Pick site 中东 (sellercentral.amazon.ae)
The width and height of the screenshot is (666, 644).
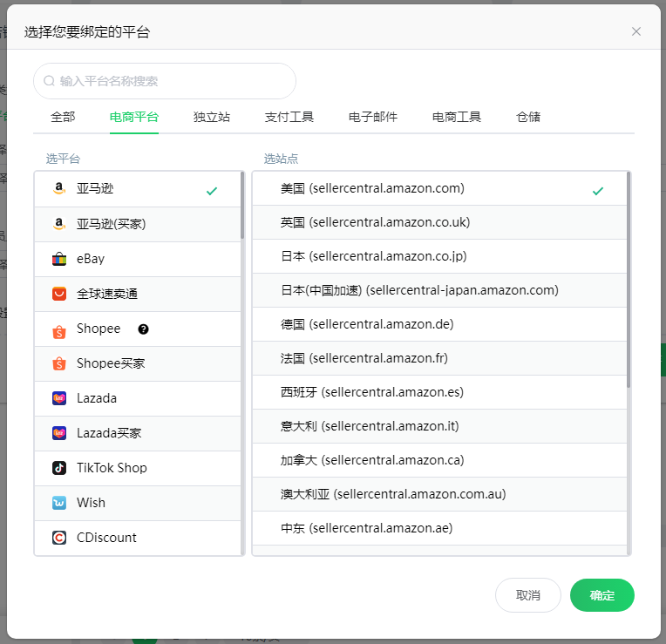click(439, 528)
